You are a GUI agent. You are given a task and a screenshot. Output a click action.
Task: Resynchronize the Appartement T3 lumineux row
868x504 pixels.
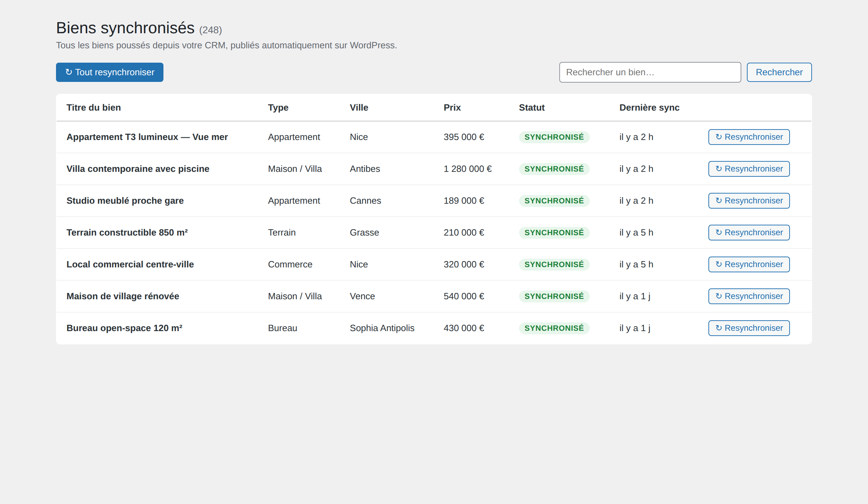point(749,137)
